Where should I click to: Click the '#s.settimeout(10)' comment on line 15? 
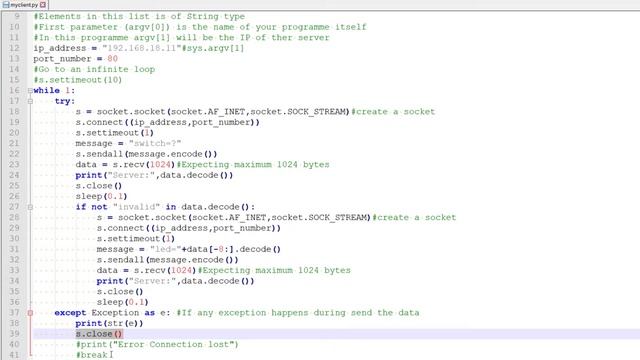point(78,80)
